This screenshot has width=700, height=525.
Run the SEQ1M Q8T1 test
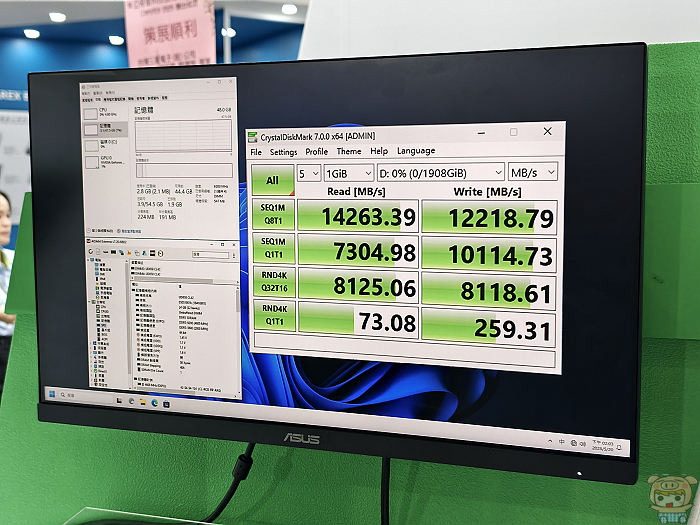pyautogui.click(x=273, y=214)
